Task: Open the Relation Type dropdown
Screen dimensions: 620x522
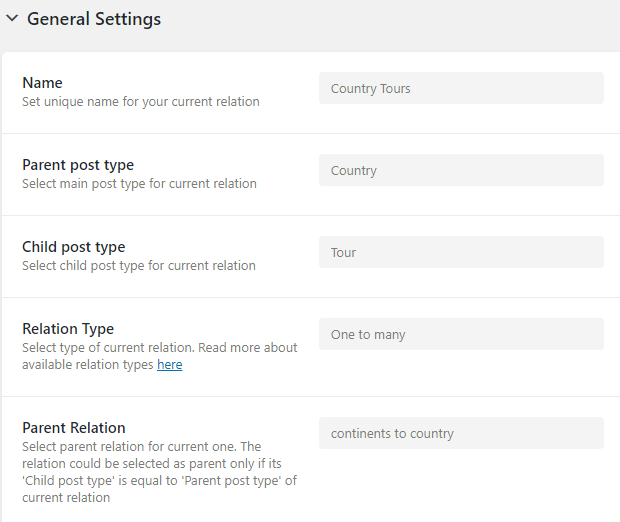Action: pos(461,334)
